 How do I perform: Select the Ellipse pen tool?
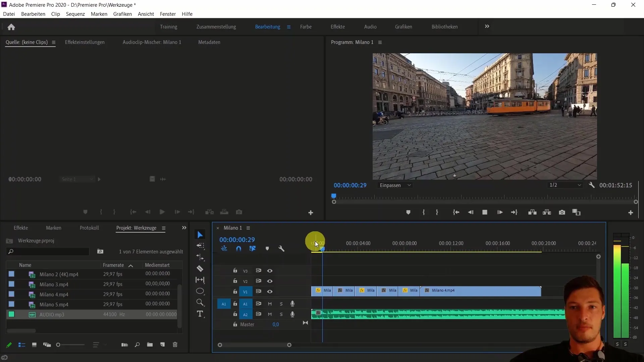(x=200, y=291)
